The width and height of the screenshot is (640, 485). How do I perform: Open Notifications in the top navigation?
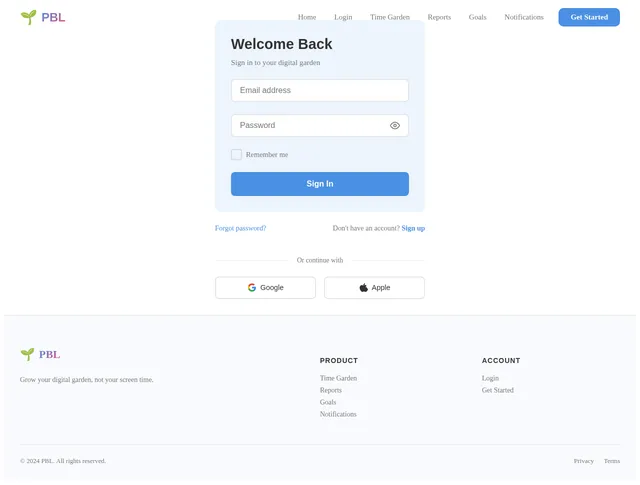(x=524, y=17)
